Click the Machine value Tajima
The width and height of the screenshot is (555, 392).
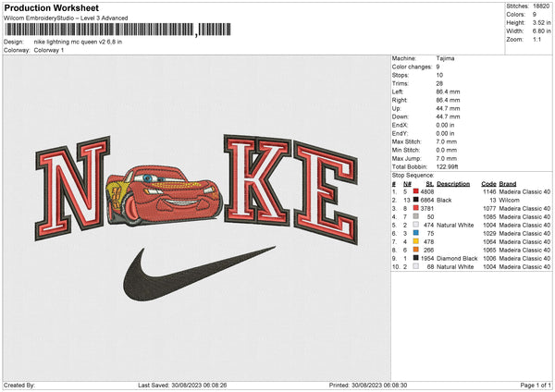pyautogui.click(x=445, y=58)
